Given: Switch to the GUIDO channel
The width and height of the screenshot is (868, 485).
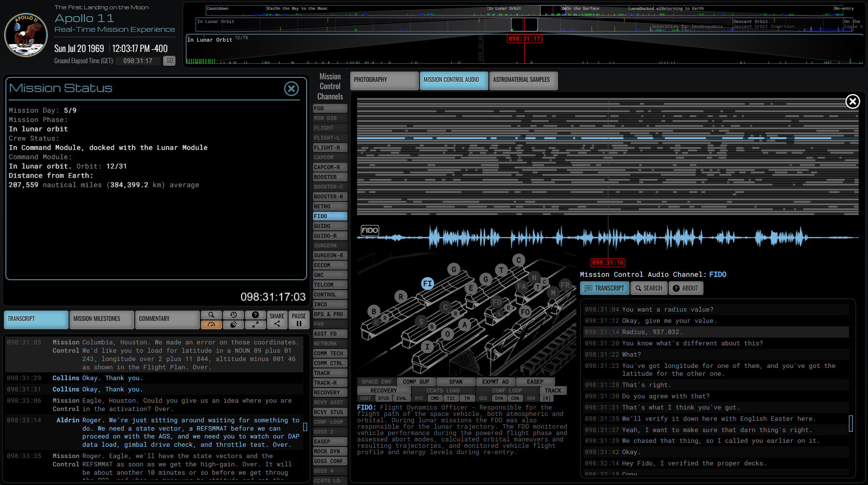Looking at the screenshot, I should click(330, 226).
